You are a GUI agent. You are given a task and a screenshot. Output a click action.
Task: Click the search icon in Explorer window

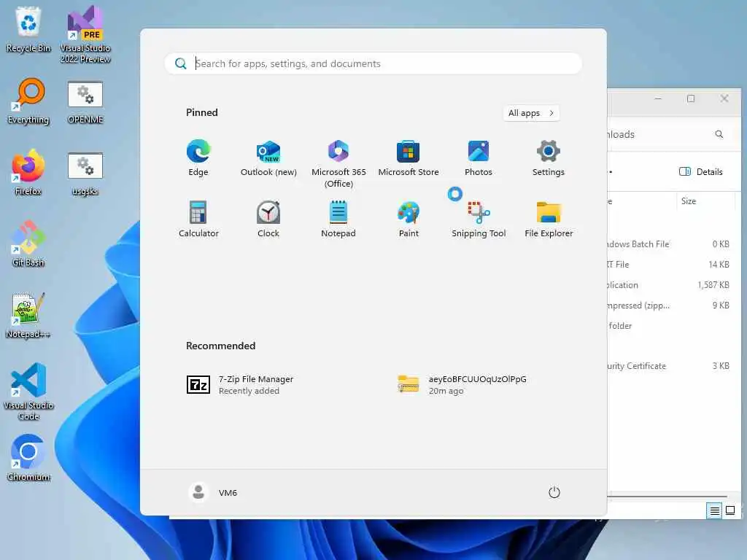719,134
